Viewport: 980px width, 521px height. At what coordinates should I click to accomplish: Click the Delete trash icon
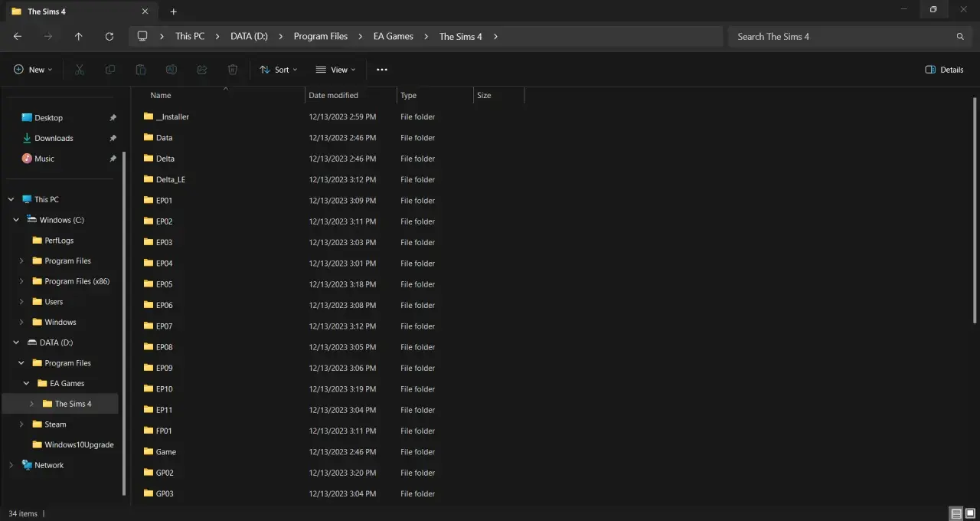point(233,70)
